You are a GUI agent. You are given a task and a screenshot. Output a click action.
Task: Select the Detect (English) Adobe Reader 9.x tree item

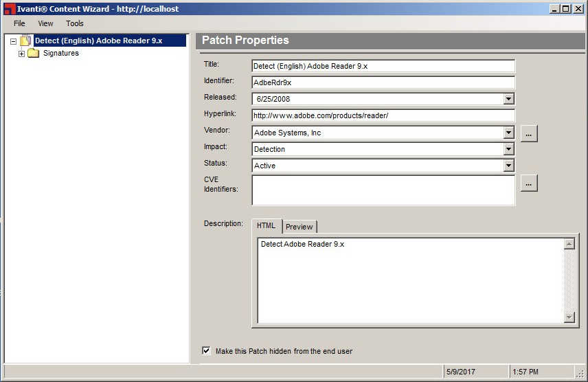click(109, 41)
